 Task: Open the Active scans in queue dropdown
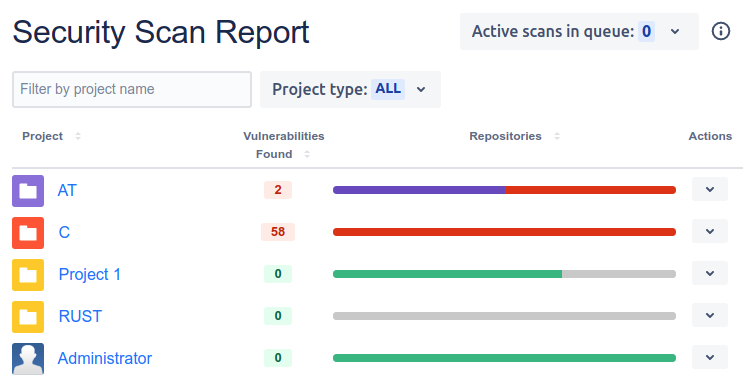pos(579,32)
